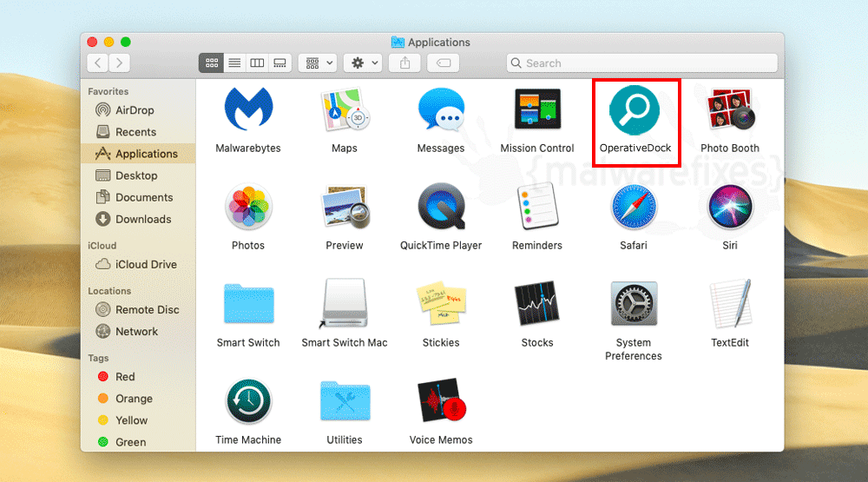The width and height of the screenshot is (868, 482).
Task: Click the Applications title folder icon
Action: point(398,42)
